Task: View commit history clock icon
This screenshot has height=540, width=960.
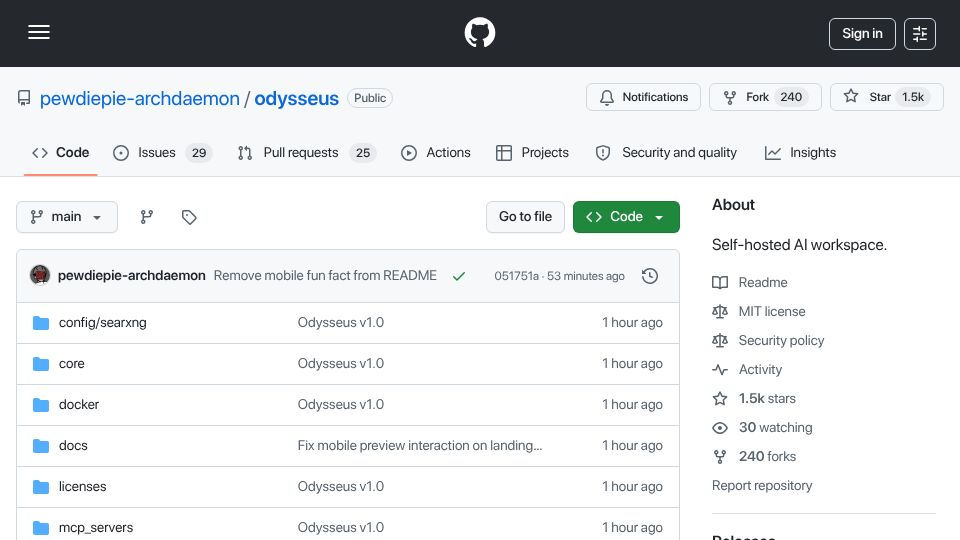Action: pyautogui.click(x=650, y=276)
